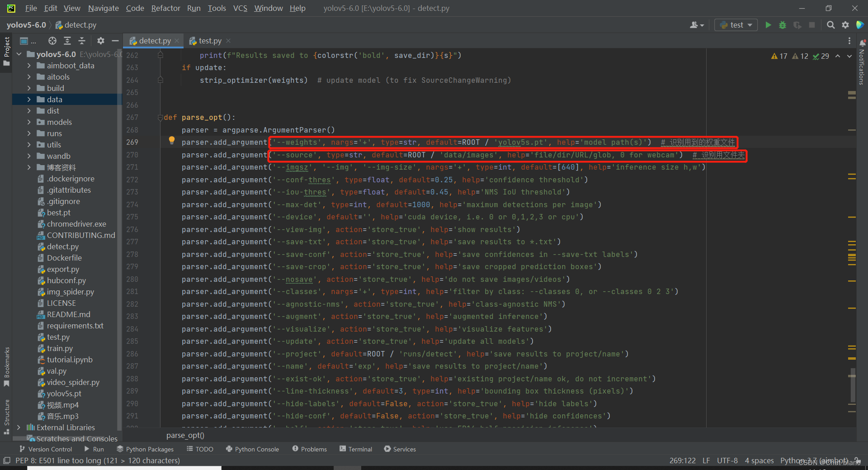Image resolution: width=868 pixels, height=470 pixels.
Task: Open the inspection warnings summary widget
Action: click(800, 56)
